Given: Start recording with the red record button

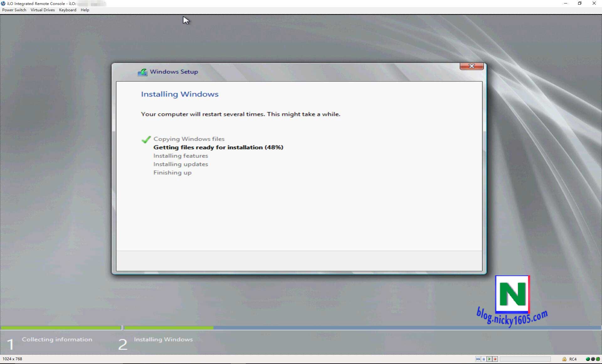Looking at the screenshot, I should (495, 359).
